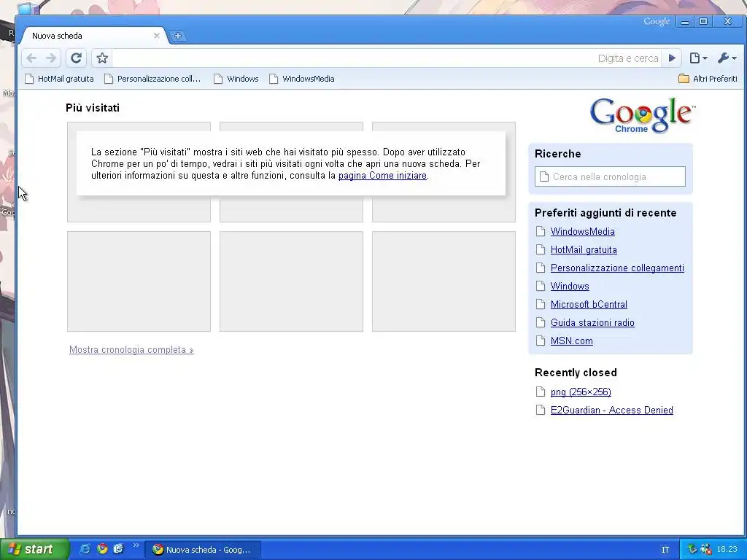This screenshot has width=747, height=560.
Task: Click the bottom-middle empty most visited thumbnail
Action: tap(291, 281)
